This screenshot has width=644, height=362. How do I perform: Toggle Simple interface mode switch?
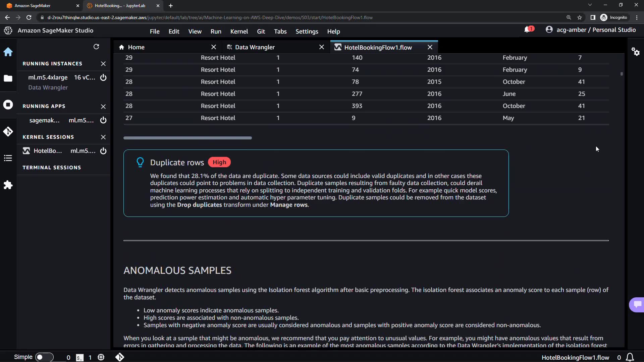tap(44, 357)
